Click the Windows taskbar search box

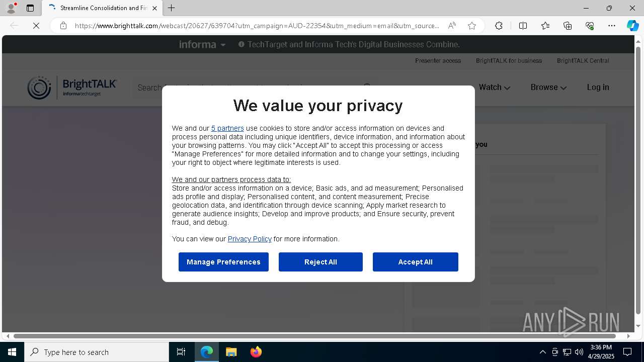[97, 352]
